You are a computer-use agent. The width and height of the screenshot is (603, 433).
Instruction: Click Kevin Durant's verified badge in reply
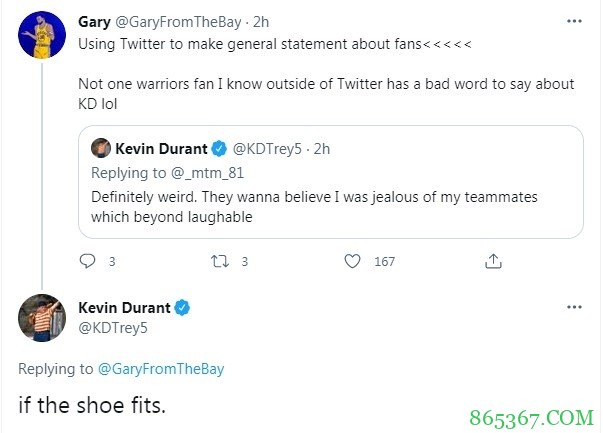pos(183,308)
